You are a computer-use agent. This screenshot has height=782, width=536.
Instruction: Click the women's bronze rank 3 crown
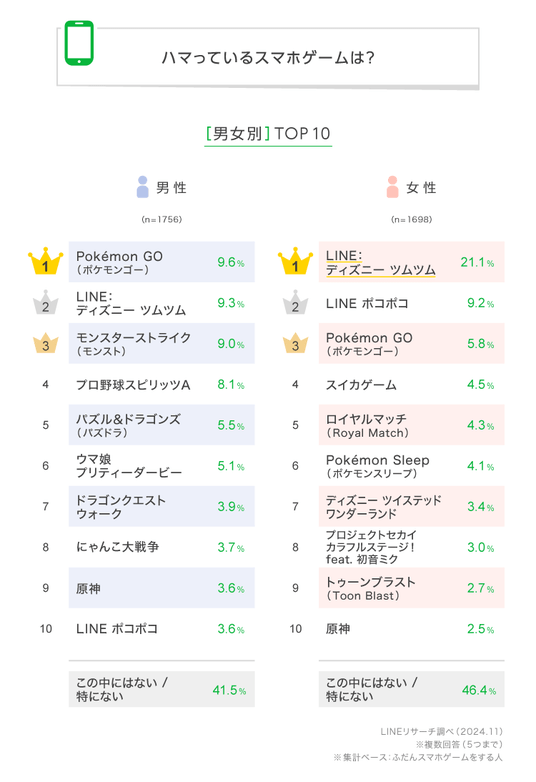pyautogui.click(x=295, y=343)
